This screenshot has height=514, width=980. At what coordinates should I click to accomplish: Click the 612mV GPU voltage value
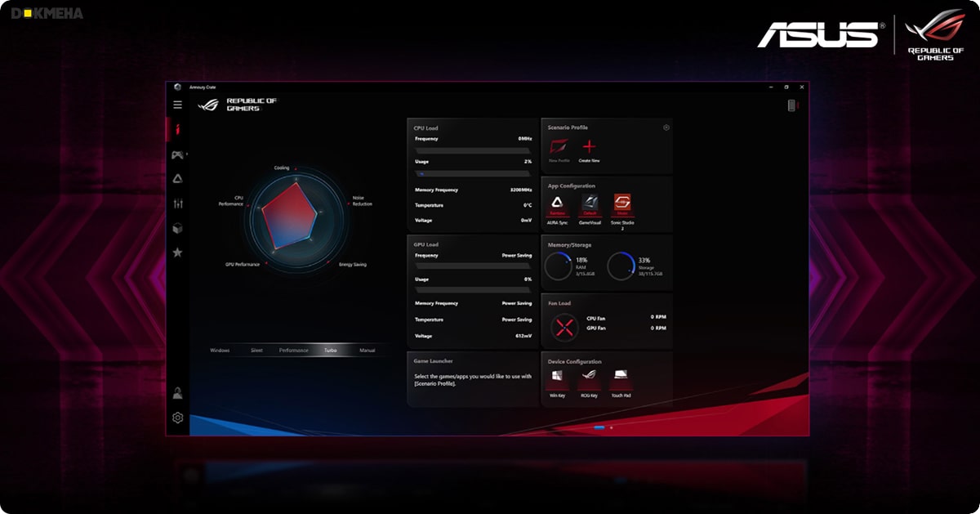(523, 335)
